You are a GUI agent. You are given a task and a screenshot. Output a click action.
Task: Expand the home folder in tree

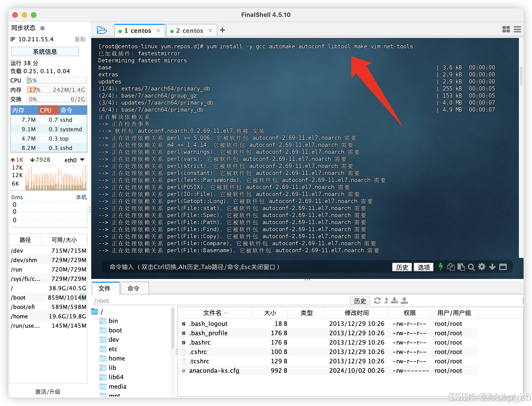click(x=112, y=358)
